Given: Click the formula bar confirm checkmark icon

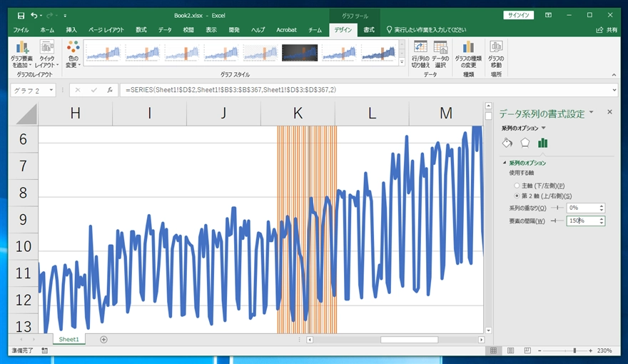Looking at the screenshot, I should 93,90.
